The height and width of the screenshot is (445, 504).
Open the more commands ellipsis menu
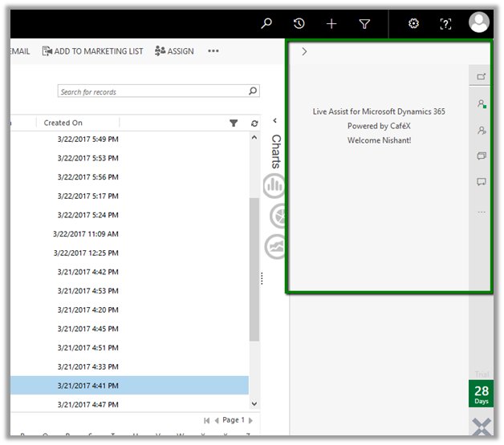click(213, 51)
